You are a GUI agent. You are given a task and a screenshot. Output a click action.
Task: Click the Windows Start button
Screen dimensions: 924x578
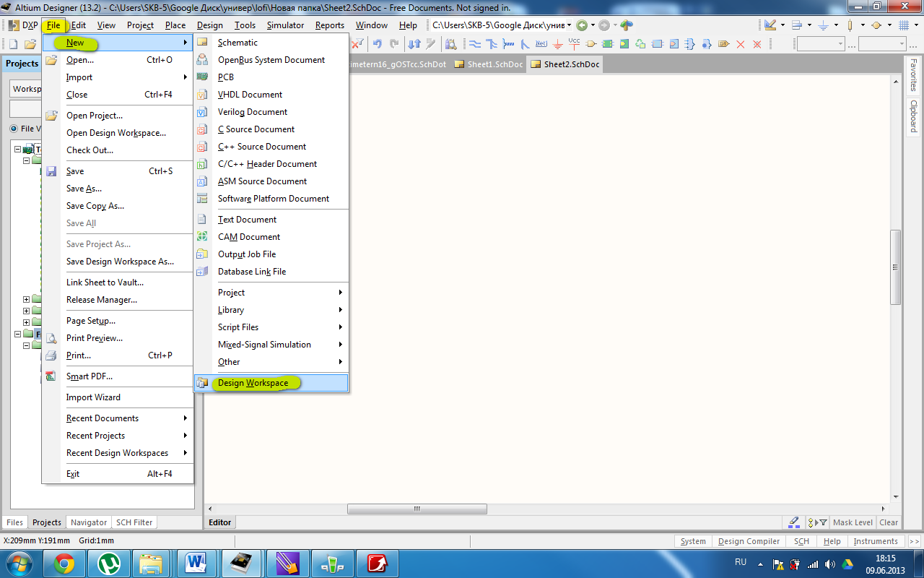[x=19, y=562]
